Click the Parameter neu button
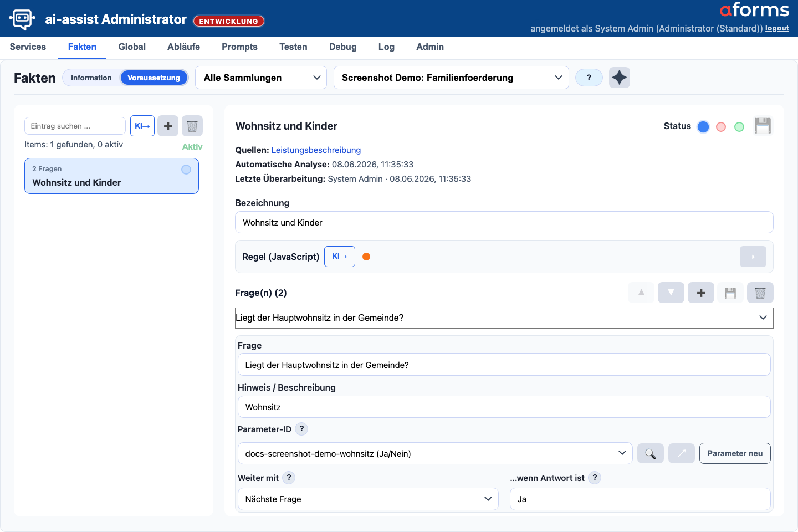Image resolution: width=798 pixels, height=532 pixels. 735,453
